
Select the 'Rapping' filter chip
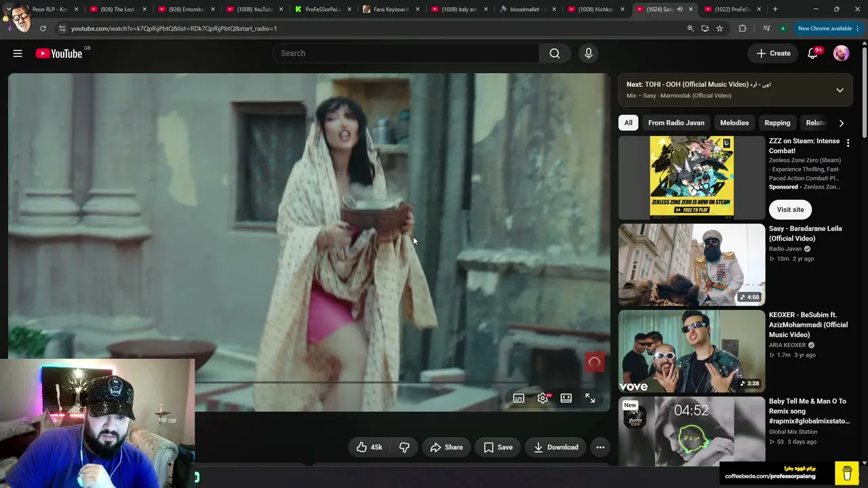point(777,123)
